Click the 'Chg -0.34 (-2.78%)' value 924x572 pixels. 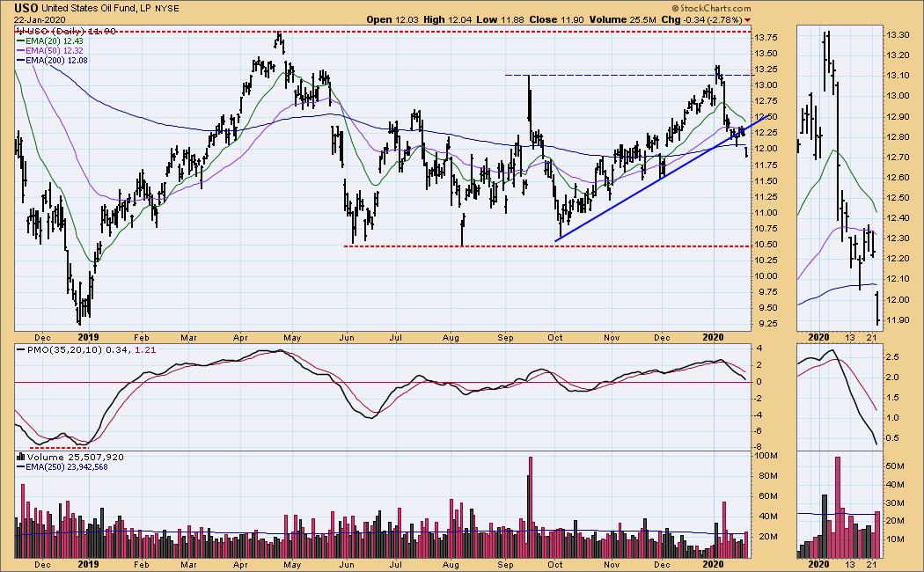(x=702, y=19)
